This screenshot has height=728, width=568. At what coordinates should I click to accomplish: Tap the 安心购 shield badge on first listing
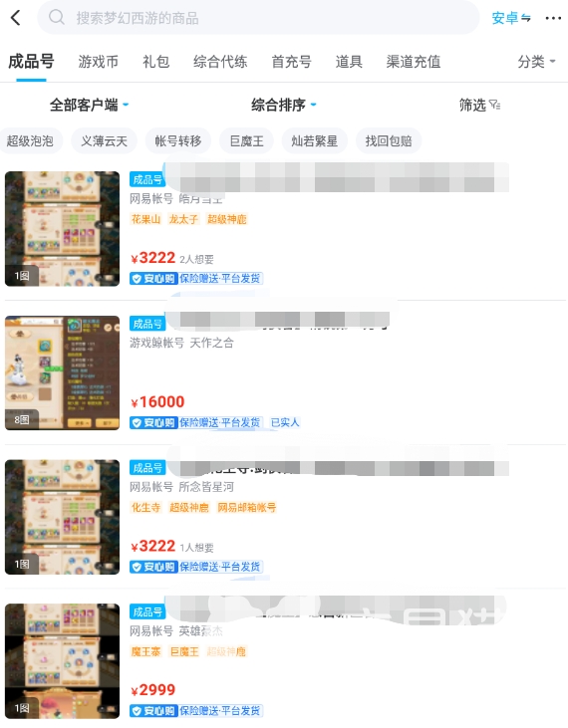point(153,279)
